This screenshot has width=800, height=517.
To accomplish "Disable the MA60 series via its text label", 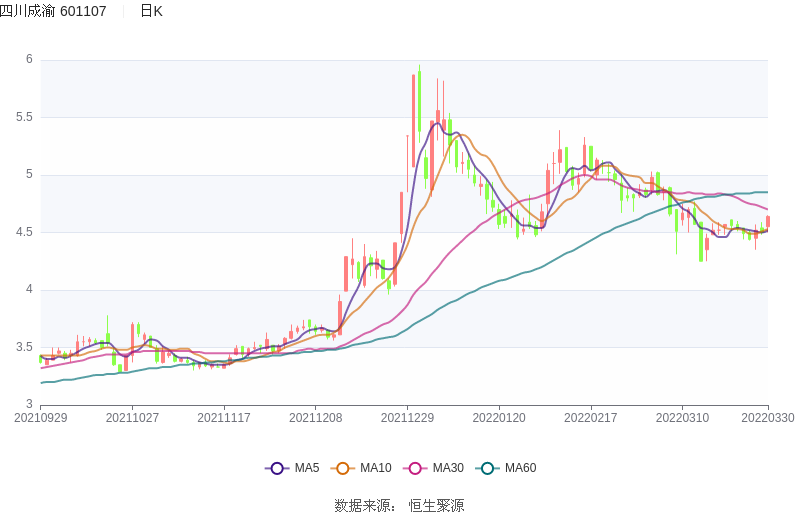I will pyautogui.click(x=520, y=468).
